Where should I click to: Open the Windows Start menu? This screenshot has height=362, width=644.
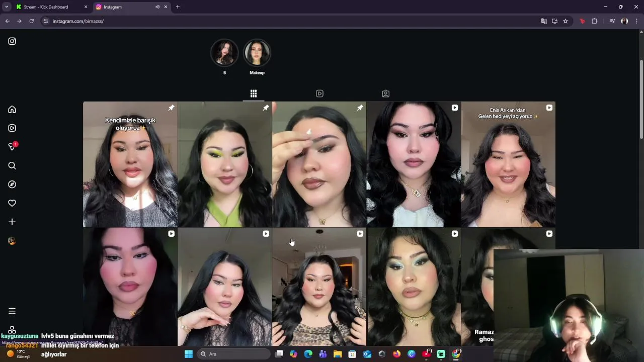pos(189,354)
